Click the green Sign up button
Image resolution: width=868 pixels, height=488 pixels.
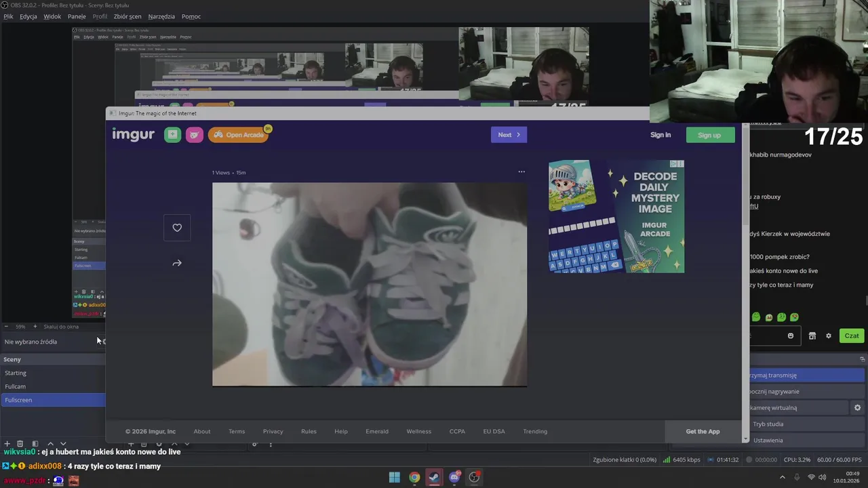click(x=709, y=135)
